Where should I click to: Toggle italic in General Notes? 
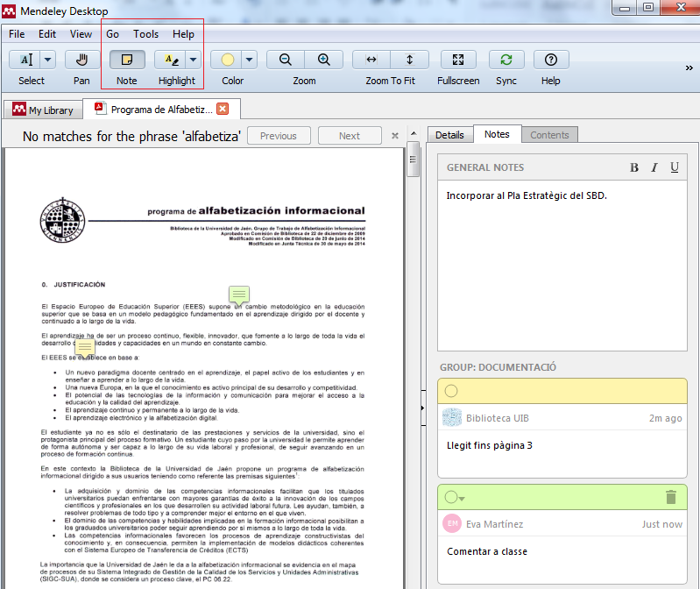(654, 167)
